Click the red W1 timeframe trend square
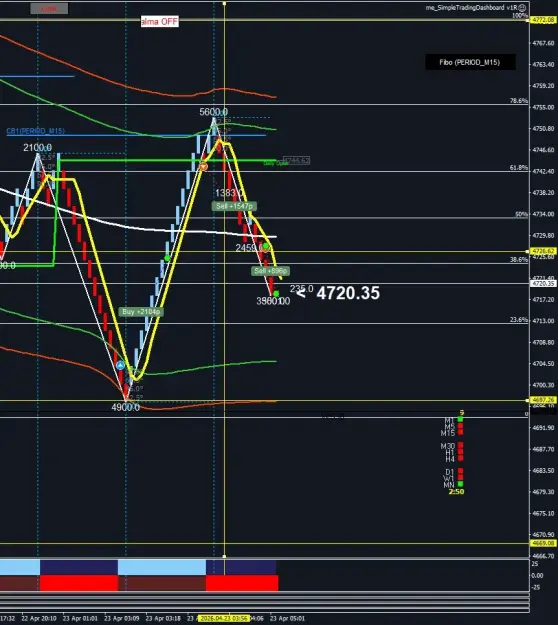Screen dimensions: 558x625 click(x=461, y=478)
